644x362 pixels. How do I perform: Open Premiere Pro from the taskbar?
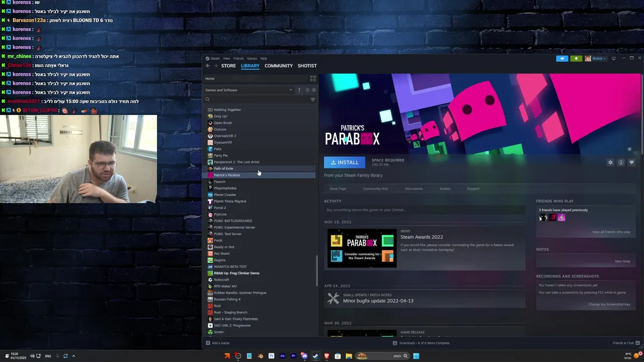(x=293, y=356)
